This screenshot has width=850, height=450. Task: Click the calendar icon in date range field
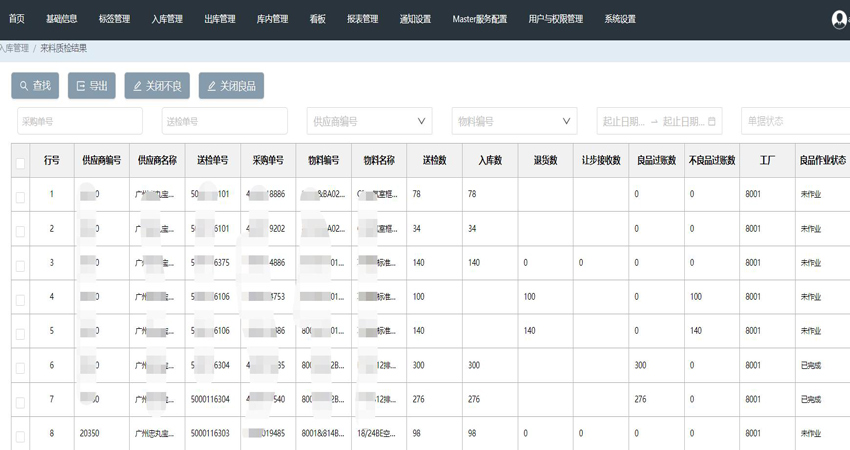click(712, 122)
